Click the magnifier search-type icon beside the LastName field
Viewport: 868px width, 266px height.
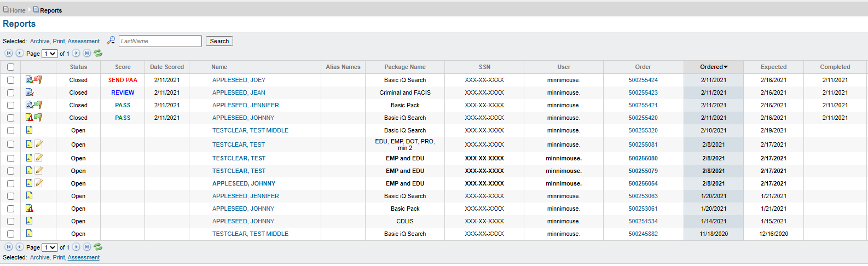[x=111, y=41]
